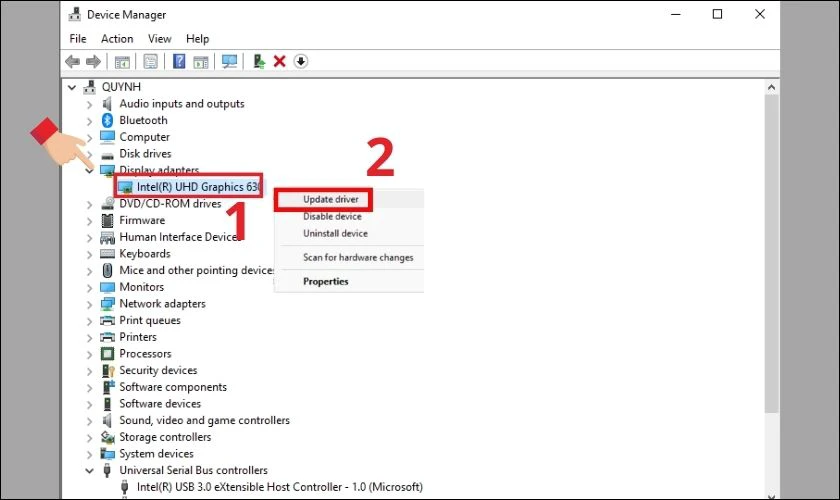Click the QUYNH computer name

[121, 87]
